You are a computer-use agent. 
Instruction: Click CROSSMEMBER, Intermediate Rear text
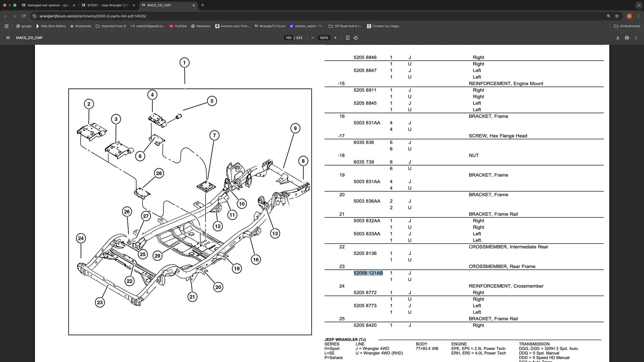click(x=509, y=247)
